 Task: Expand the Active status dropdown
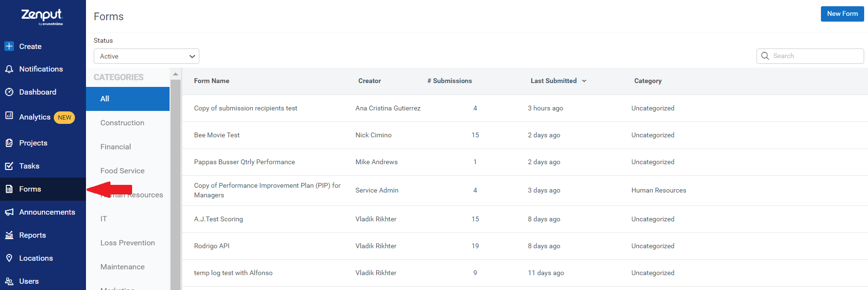coord(147,56)
